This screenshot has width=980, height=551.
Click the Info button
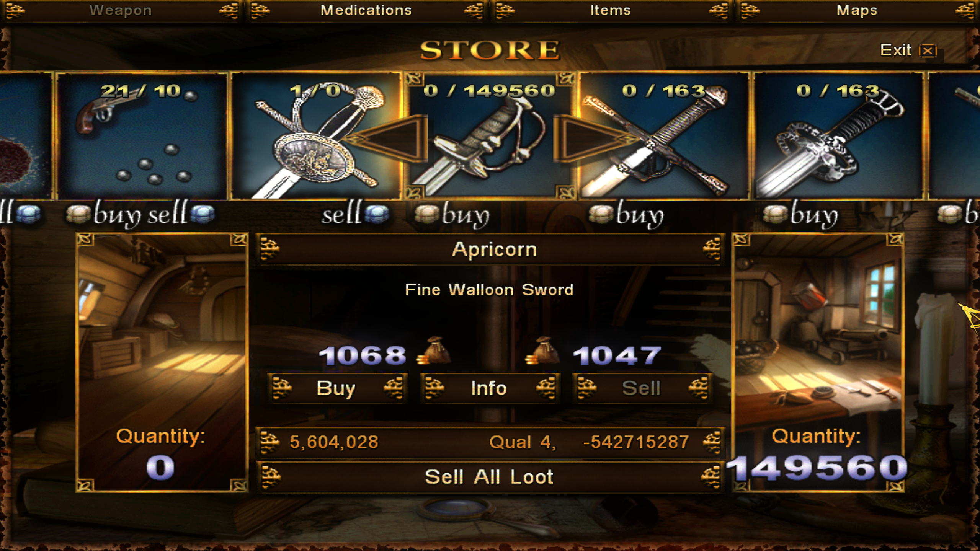click(489, 388)
